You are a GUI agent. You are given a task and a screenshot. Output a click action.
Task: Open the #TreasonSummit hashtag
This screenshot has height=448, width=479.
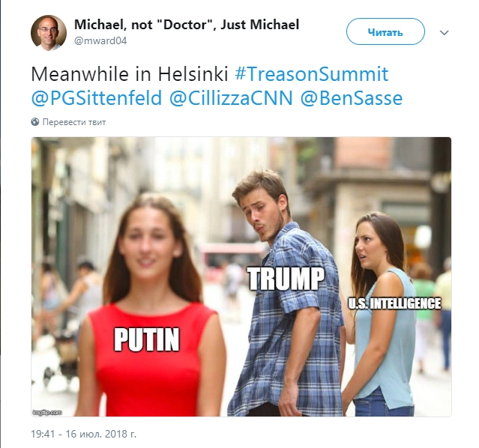point(312,74)
